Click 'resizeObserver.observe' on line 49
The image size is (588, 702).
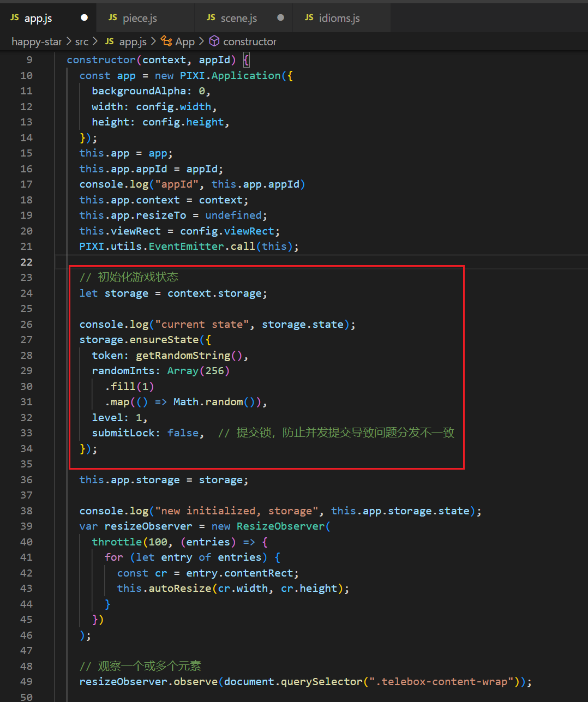point(148,682)
